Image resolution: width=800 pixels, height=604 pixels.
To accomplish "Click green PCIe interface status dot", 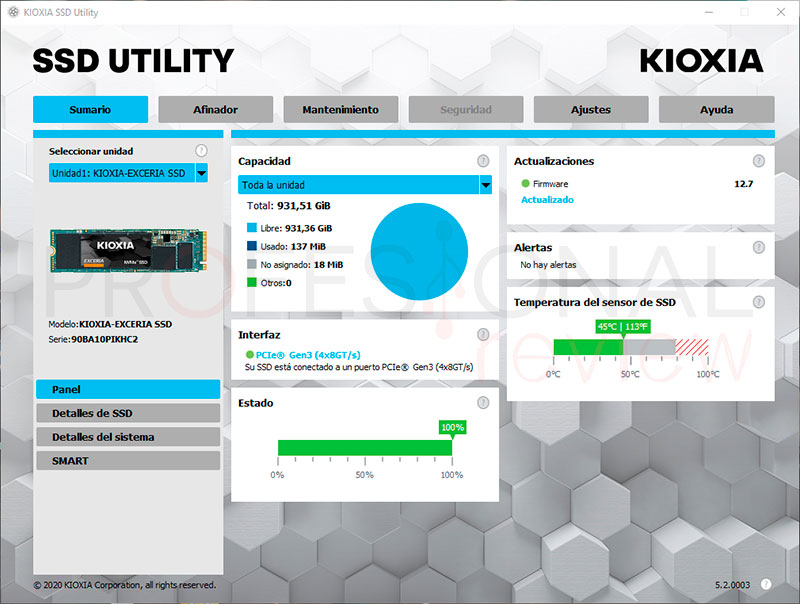I will [x=249, y=355].
